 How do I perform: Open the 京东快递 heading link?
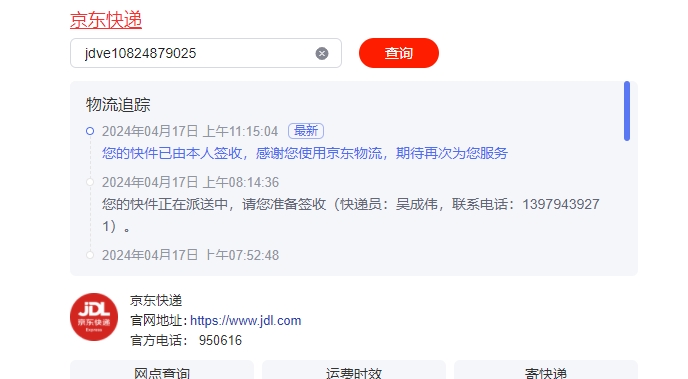click(x=106, y=20)
